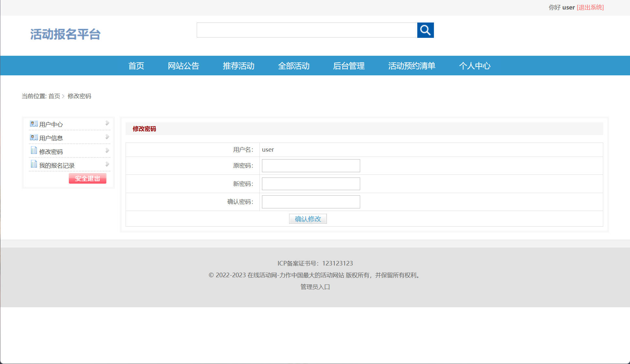Image resolution: width=630 pixels, height=364 pixels.
Task: Open the 个人中心 navigation tab
Action: pos(475,66)
